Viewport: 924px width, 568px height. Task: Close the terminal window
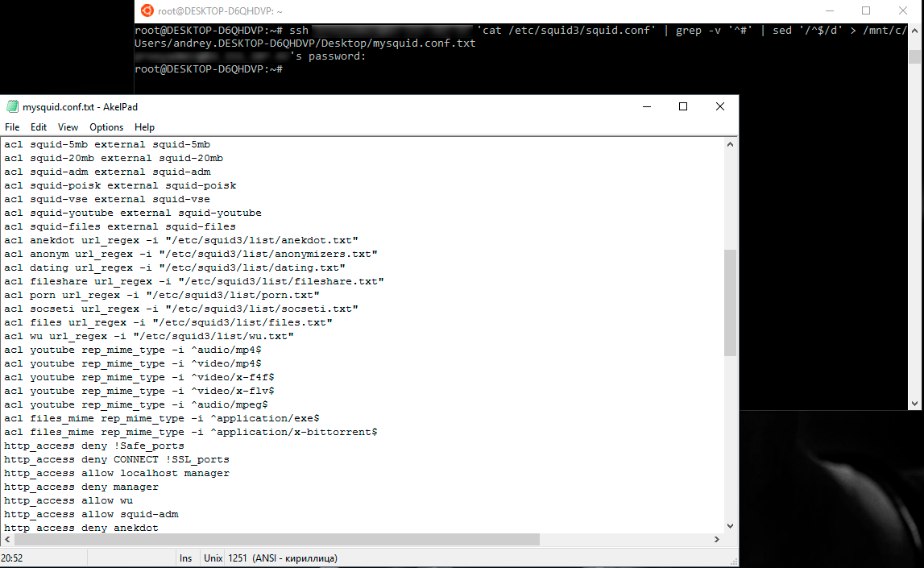click(903, 10)
